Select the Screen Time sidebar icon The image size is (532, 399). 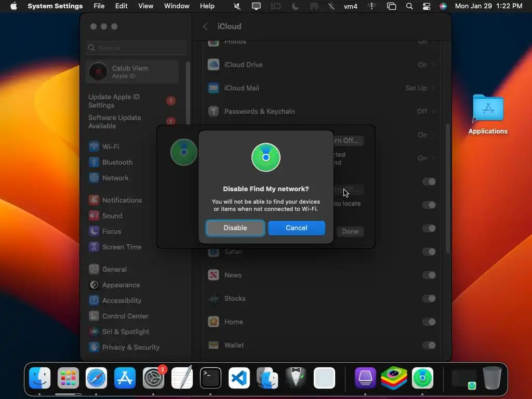click(94, 247)
